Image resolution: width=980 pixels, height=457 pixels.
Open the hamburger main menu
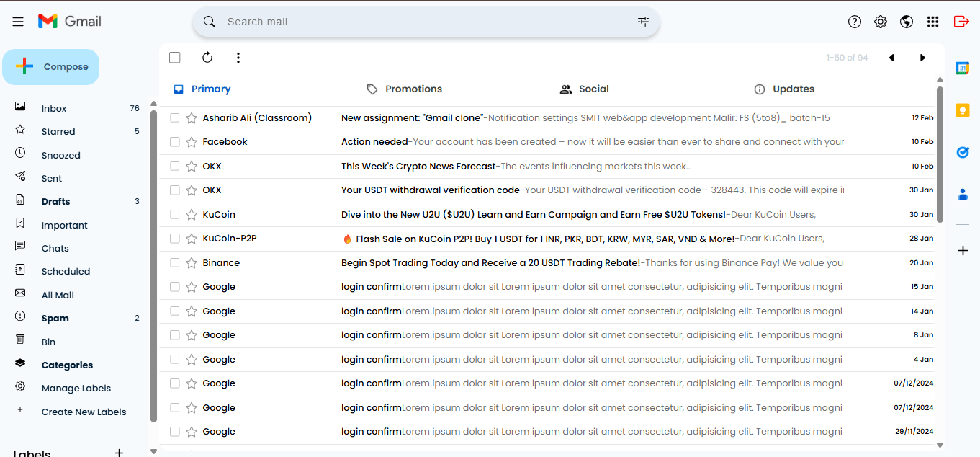coord(18,22)
